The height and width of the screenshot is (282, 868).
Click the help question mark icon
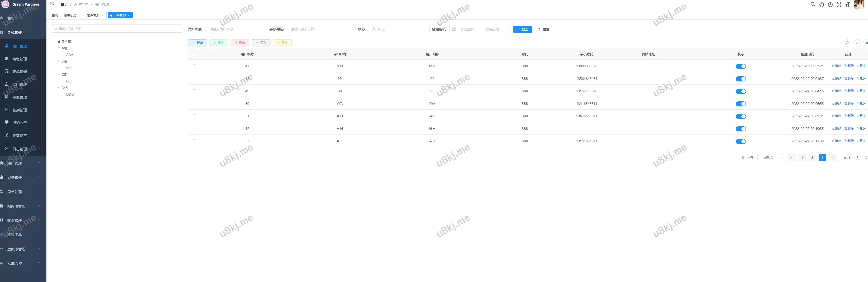coord(830,5)
